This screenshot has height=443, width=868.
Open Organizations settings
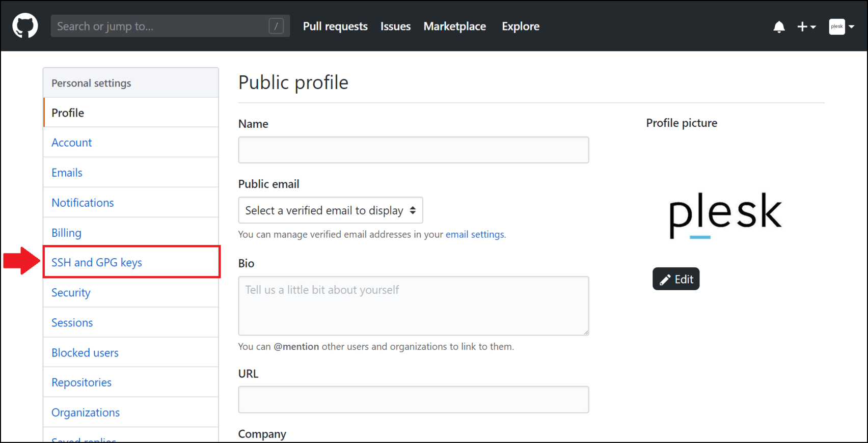[131, 412]
